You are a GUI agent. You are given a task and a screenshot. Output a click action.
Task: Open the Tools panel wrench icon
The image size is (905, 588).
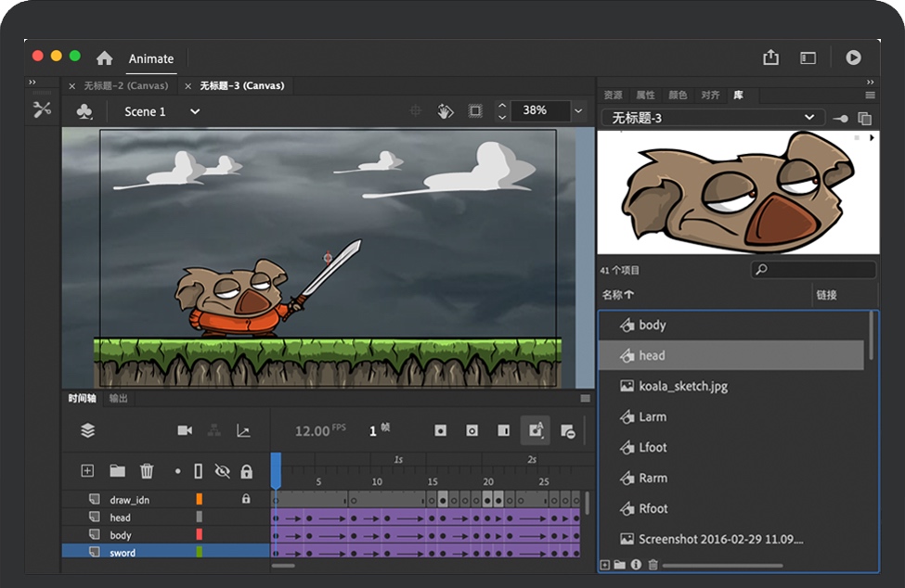click(42, 109)
